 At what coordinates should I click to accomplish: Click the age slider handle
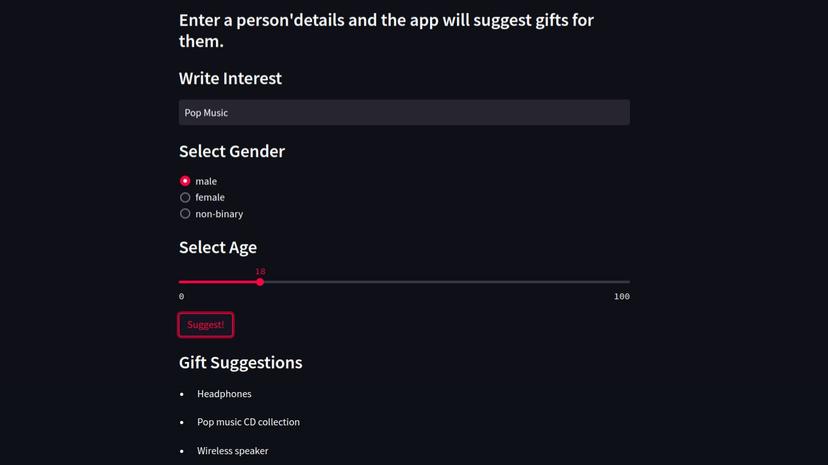(260, 282)
